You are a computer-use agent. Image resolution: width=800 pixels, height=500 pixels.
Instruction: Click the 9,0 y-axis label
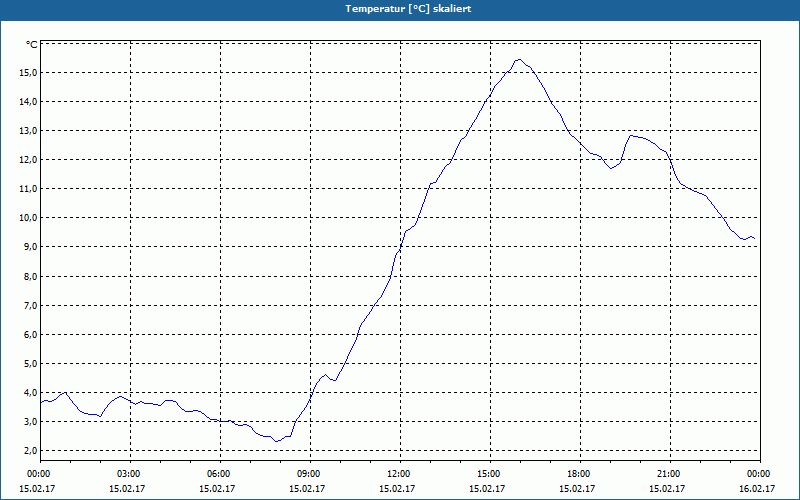point(30,247)
